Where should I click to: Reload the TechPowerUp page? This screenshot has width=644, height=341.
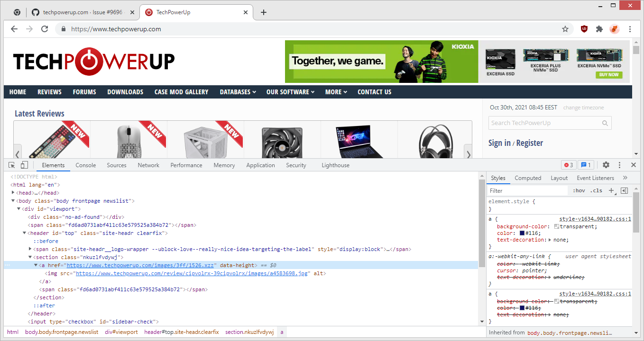click(x=45, y=28)
